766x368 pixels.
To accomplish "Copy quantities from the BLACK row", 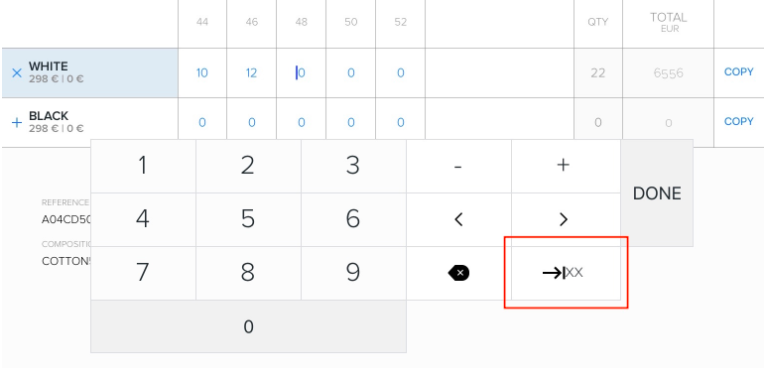I will 739,121.
